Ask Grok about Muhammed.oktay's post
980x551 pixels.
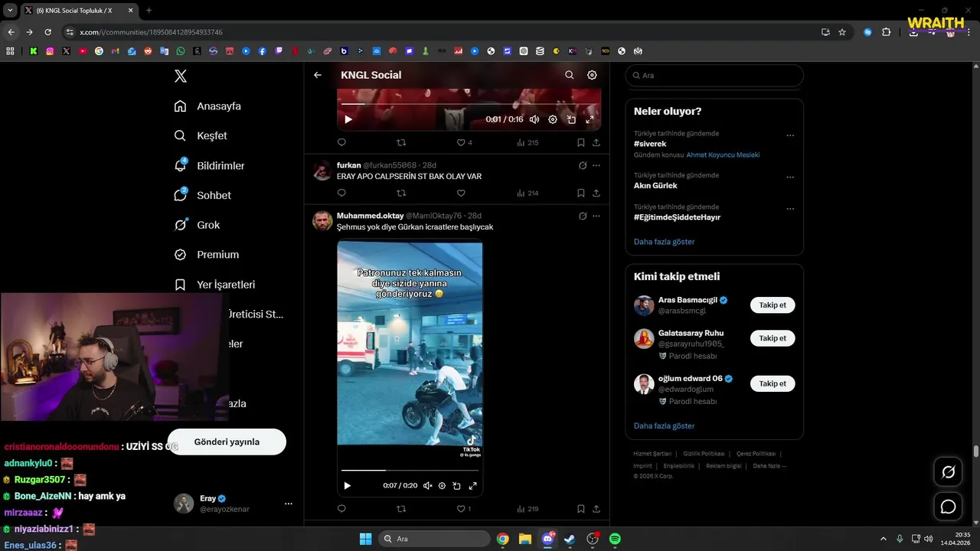point(583,216)
